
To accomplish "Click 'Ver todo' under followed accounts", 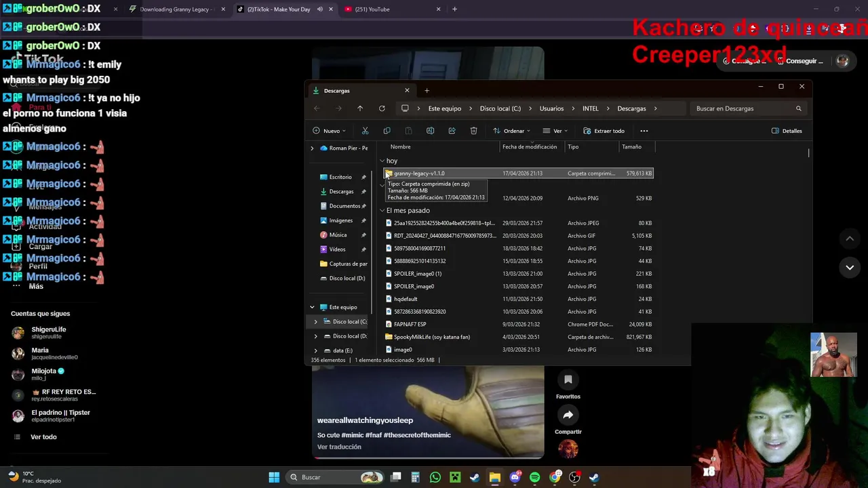I will [43, 436].
